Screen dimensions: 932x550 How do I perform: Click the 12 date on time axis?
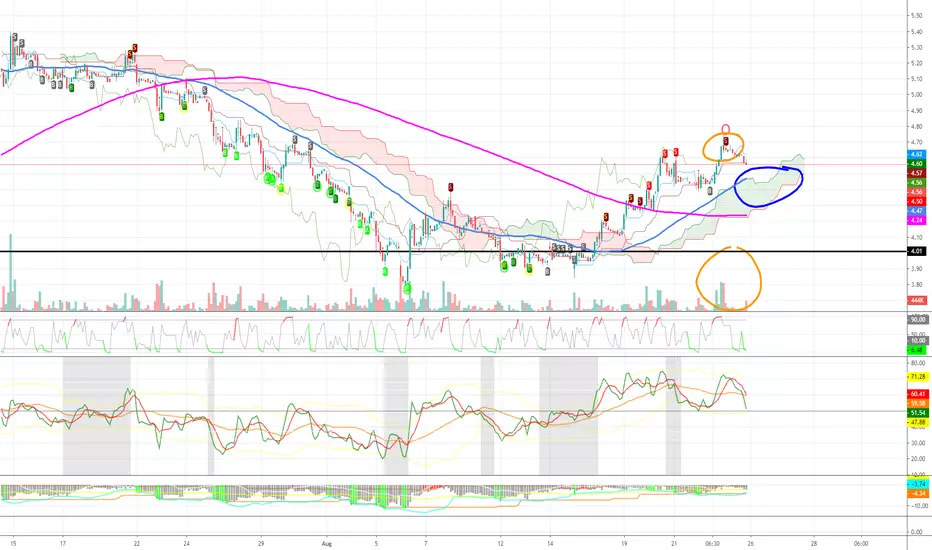tap(500, 543)
